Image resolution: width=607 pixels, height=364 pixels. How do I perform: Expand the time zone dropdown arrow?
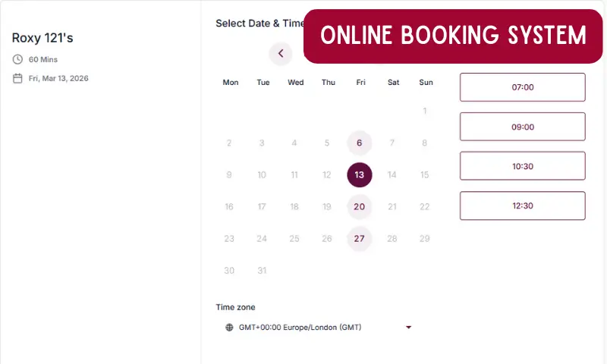(408, 328)
